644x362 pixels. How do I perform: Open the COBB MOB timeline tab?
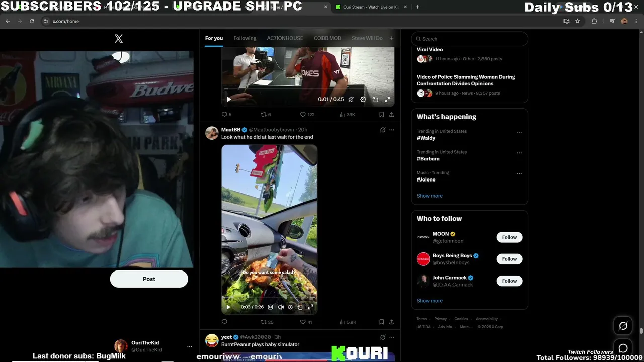[328, 38]
